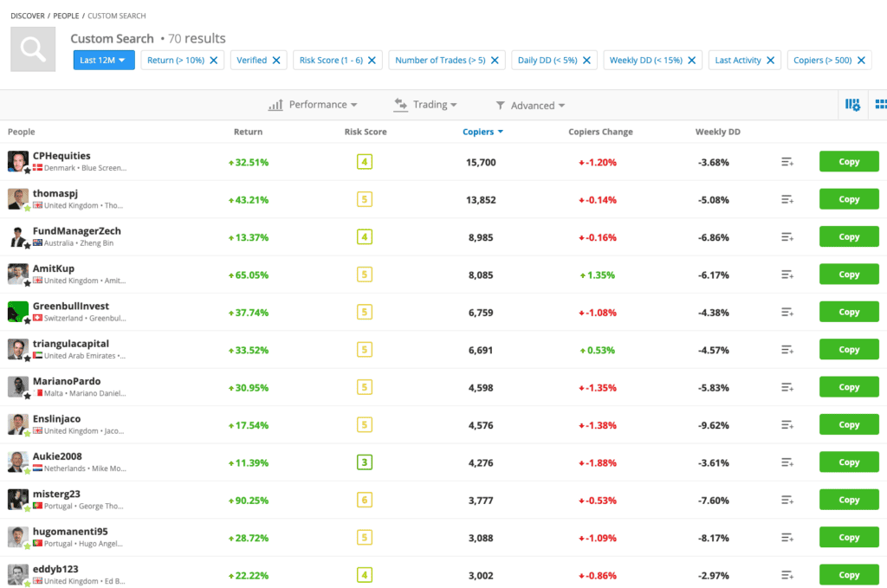Go to People in breadcrumb

pyautogui.click(x=66, y=16)
